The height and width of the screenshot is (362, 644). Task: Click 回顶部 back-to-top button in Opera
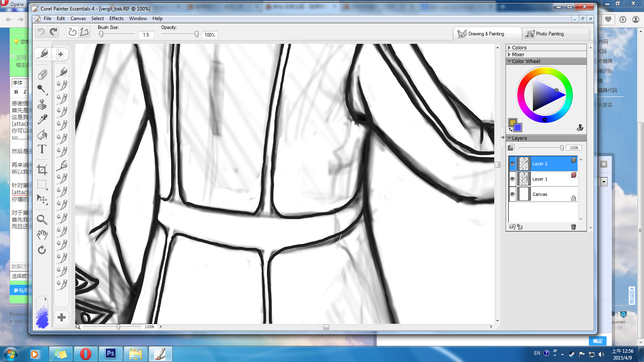pyautogui.click(x=632, y=296)
